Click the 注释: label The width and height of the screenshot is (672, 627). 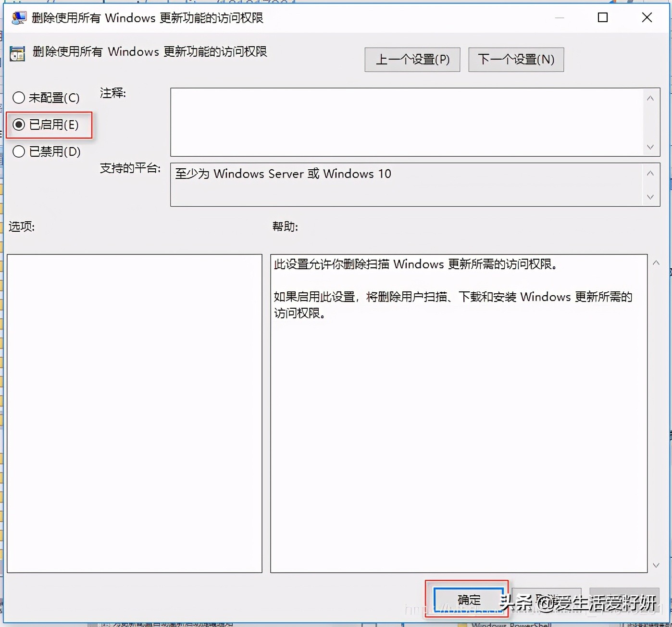(113, 93)
